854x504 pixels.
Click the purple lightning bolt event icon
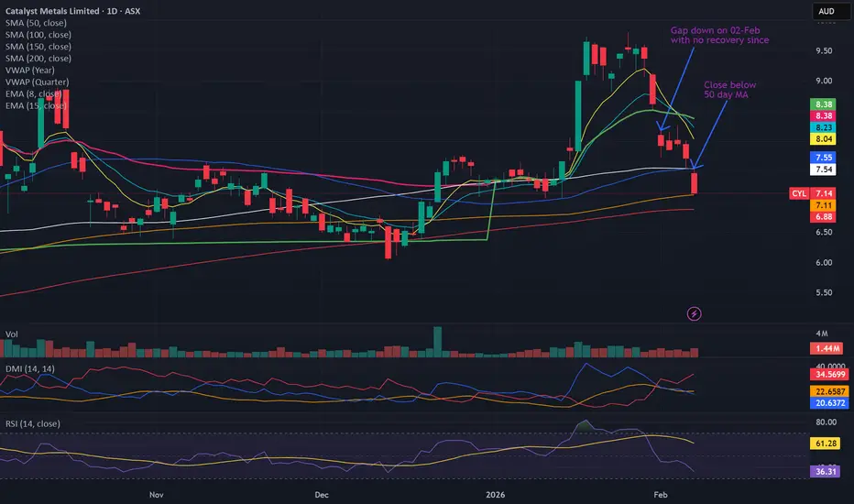694,313
